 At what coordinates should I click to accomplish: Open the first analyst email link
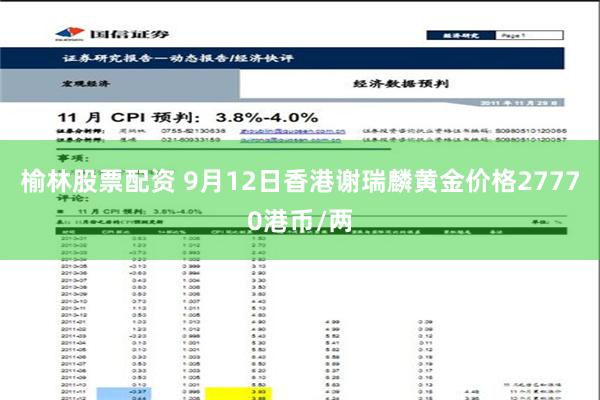[293, 131]
